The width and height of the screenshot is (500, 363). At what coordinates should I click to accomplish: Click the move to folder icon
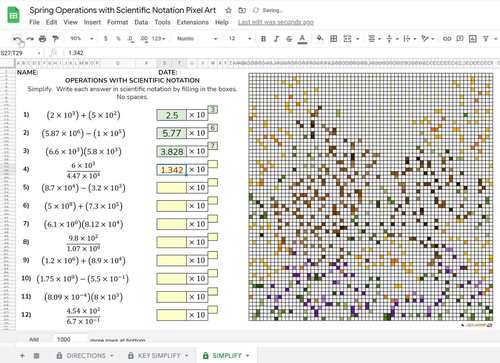242,10
